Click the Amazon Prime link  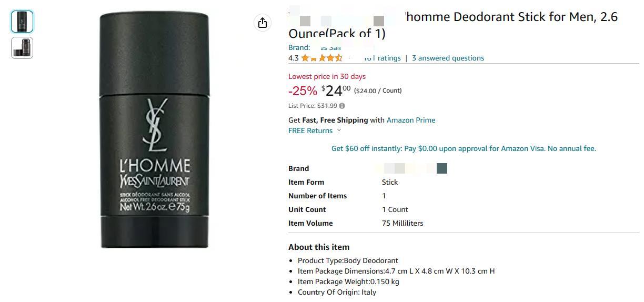(x=411, y=120)
